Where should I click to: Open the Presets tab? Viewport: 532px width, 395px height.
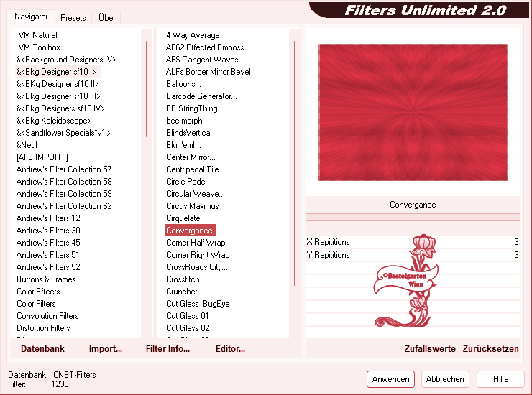click(x=73, y=18)
